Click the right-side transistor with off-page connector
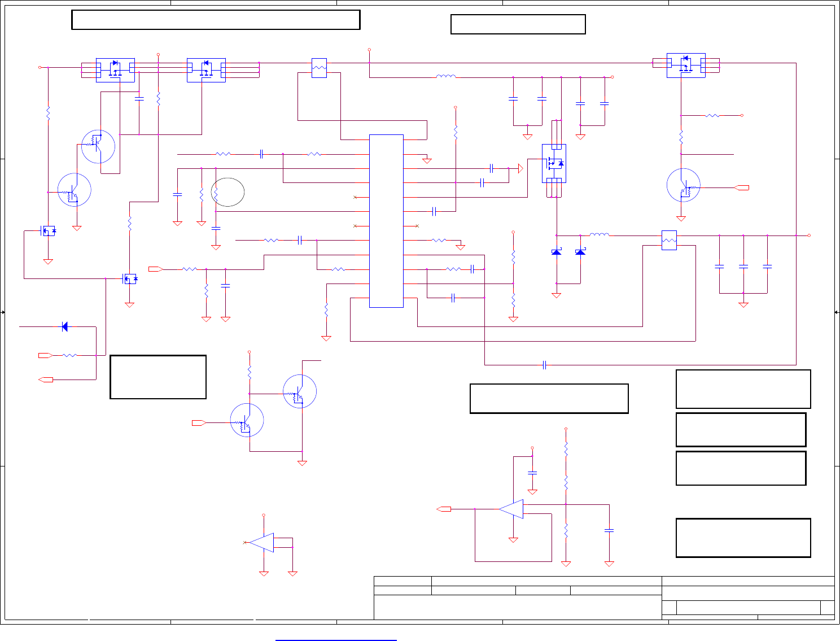This screenshot has width=840, height=641. pos(684,185)
